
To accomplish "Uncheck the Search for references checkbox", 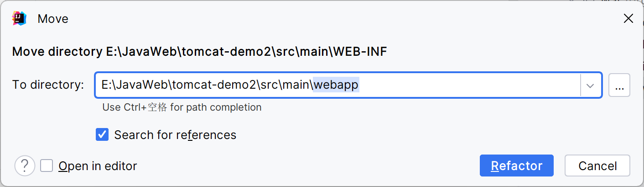I will click(x=102, y=135).
